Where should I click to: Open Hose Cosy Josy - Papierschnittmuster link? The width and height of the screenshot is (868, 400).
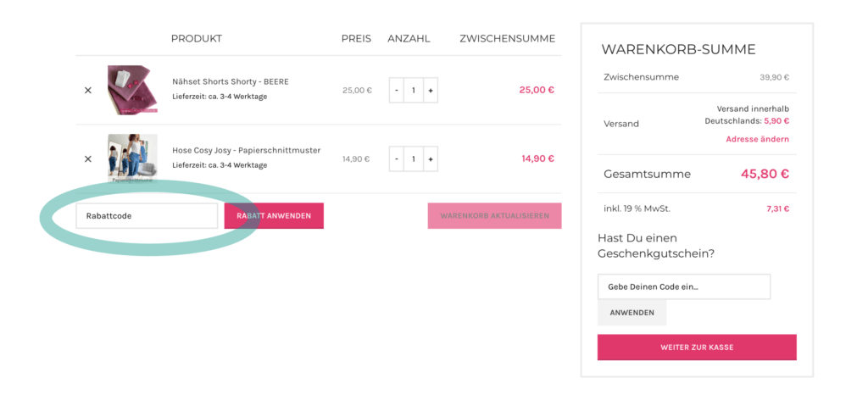coord(246,150)
